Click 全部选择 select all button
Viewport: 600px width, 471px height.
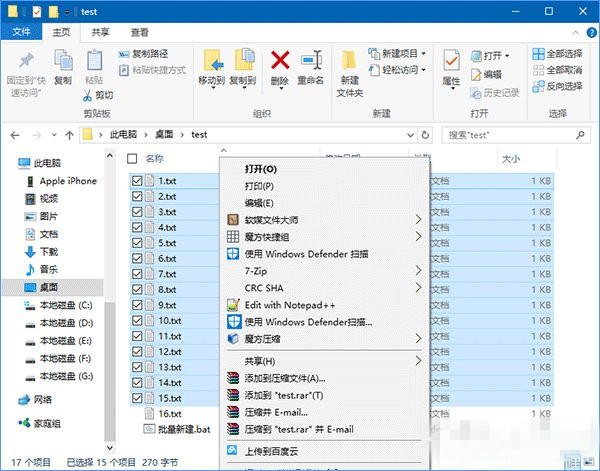pos(564,53)
